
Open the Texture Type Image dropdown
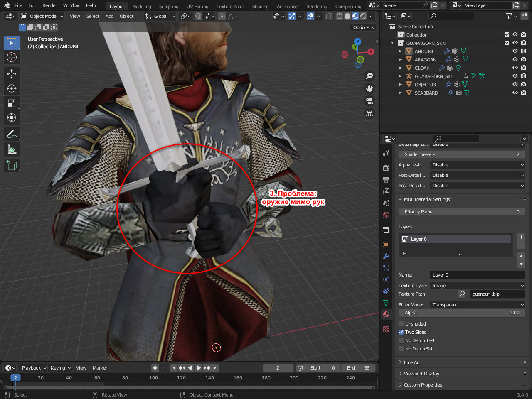pyautogui.click(x=477, y=286)
